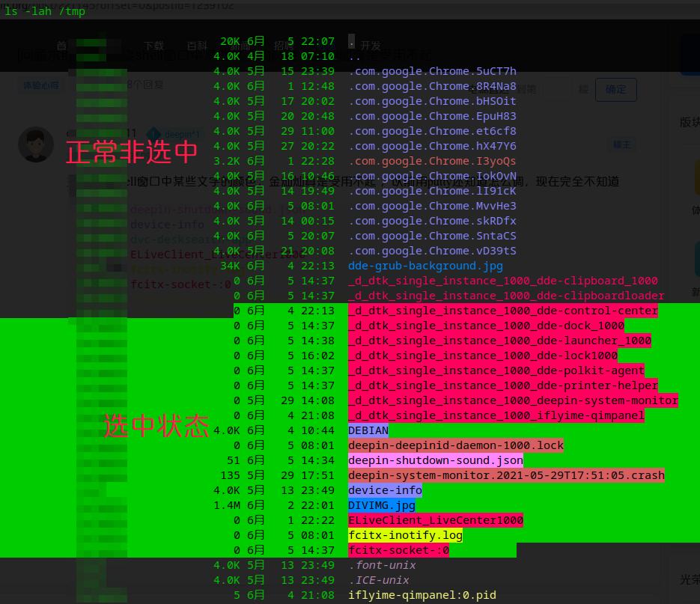Click the 34K size value
700x604 pixels.
[x=231, y=266]
